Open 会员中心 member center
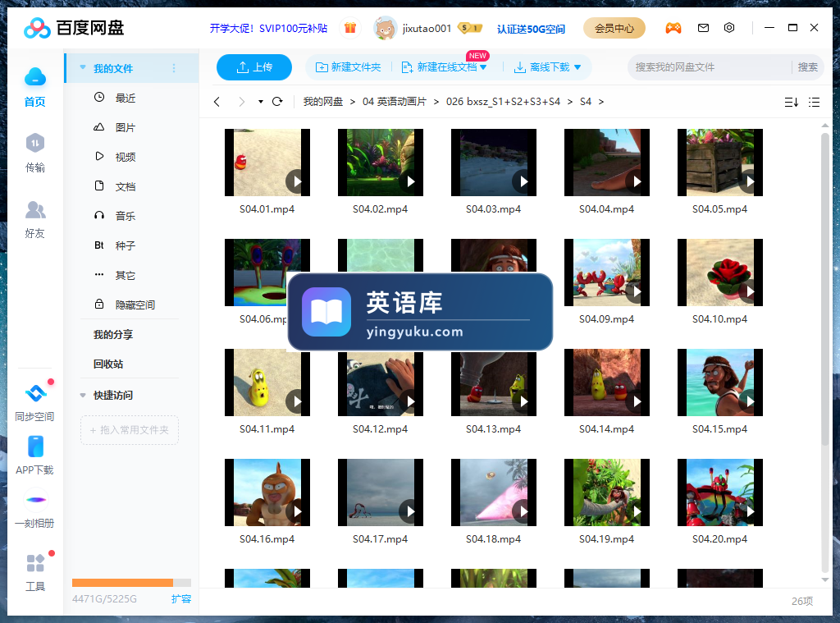Image resolution: width=840 pixels, height=623 pixels. [614, 28]
